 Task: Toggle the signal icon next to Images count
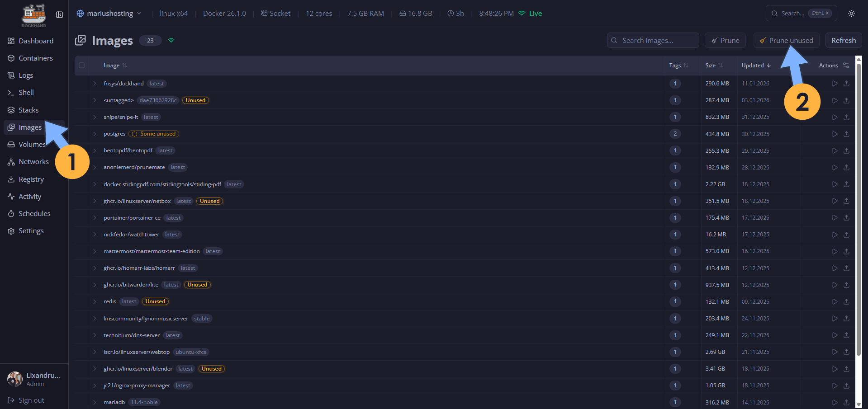171,40
